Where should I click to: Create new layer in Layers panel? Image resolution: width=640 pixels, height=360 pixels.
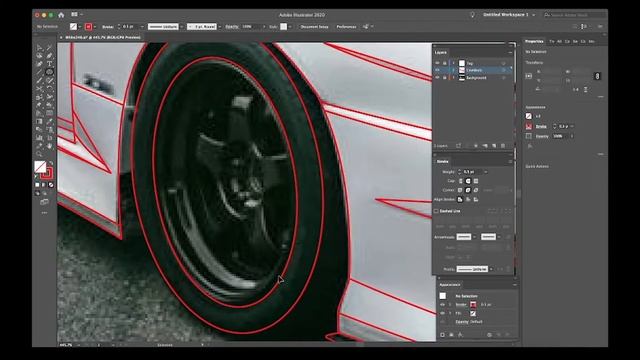[494, 146]
